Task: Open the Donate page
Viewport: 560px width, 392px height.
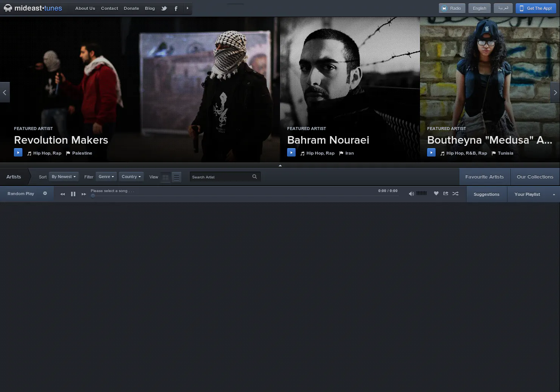Action: click(x=131, y=8)
